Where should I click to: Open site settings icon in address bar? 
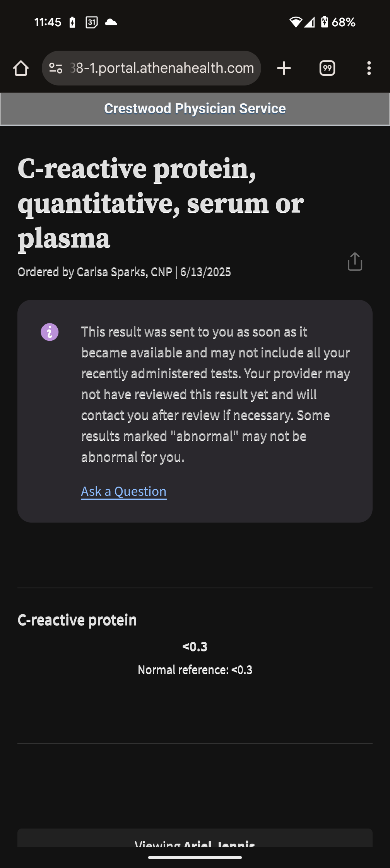click(x=56, y=68)
